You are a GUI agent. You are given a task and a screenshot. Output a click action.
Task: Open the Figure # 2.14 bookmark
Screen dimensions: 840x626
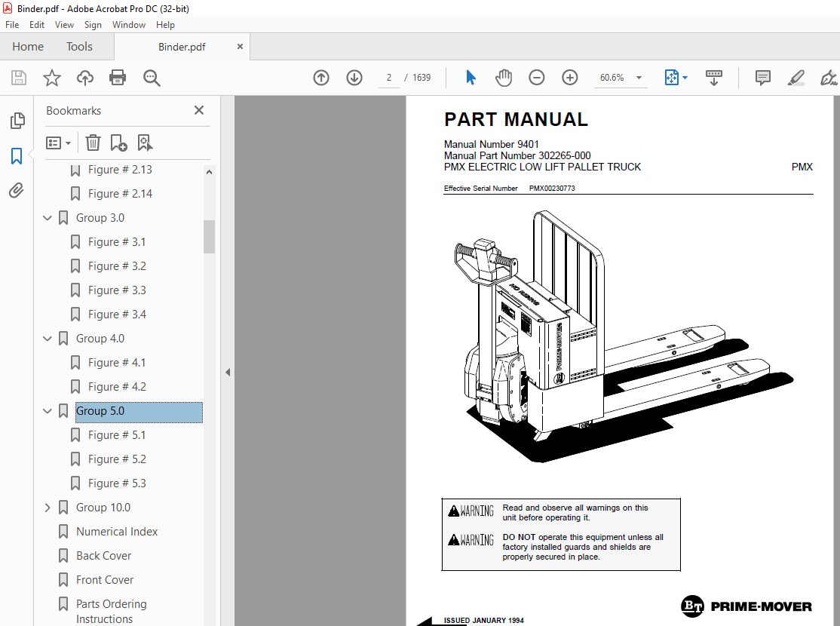tap(120, 194)
